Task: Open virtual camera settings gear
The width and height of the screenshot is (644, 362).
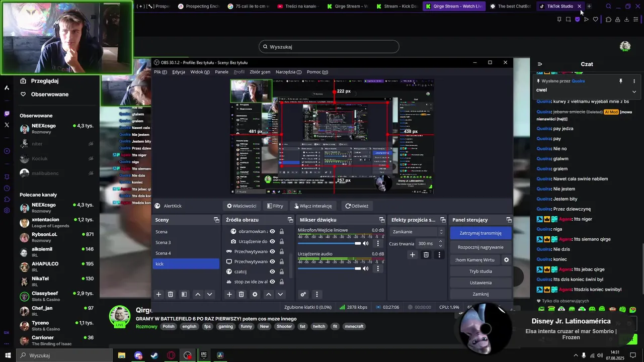Action: point(506,260)
